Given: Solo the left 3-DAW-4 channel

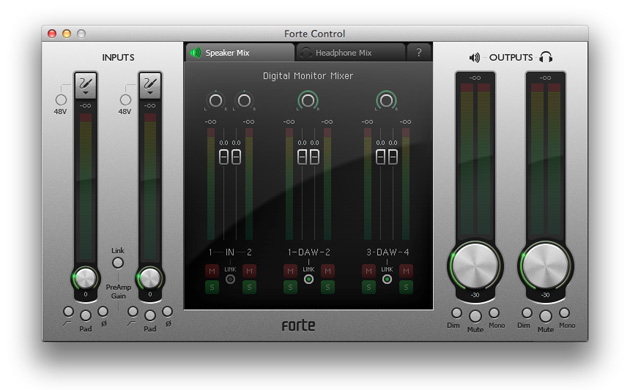Looking at the screenshot, I should click(368, 287).
